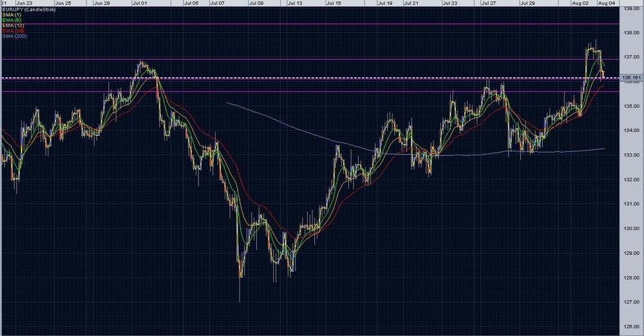Click the 133.00 price axis label
Viewport: 644px width, 336px height.
(x=632, y=155)
